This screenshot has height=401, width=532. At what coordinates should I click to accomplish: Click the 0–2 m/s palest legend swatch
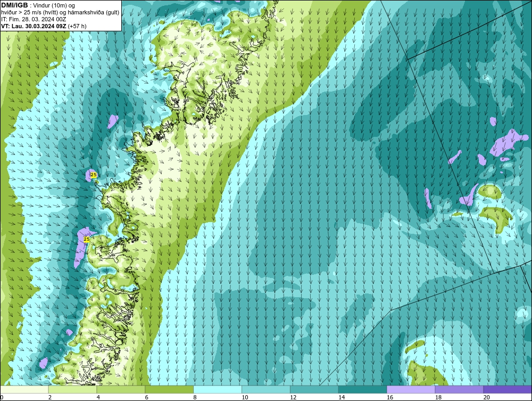click(x=24, y=389)
